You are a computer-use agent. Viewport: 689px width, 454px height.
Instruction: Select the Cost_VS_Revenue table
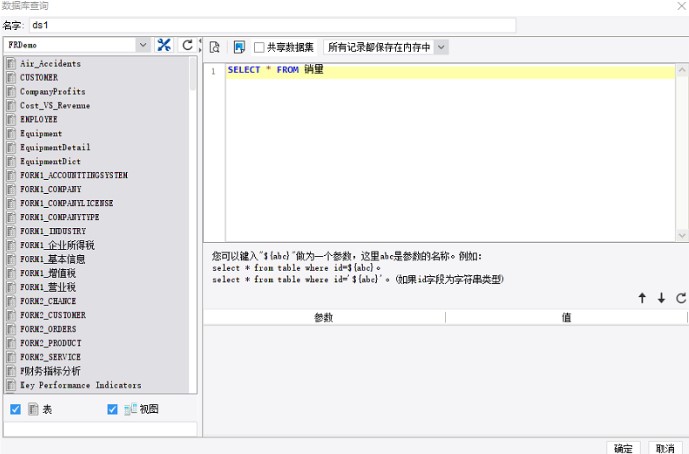tap(55, 106)
